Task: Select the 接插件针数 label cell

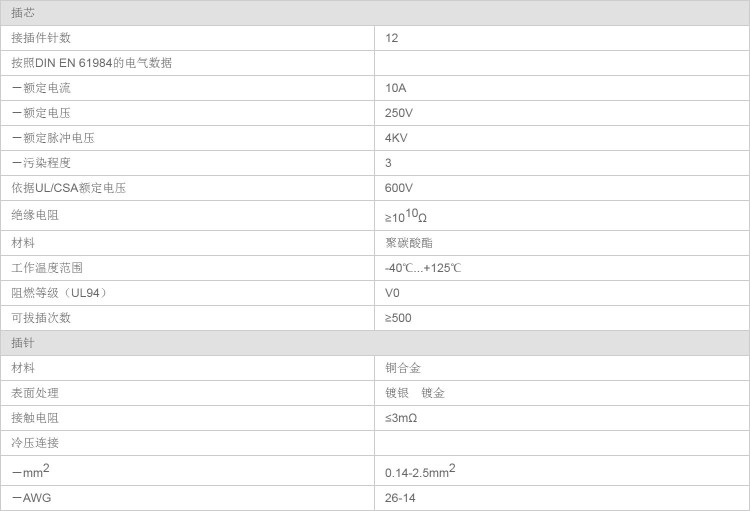Action: click(x=41, y=38)
